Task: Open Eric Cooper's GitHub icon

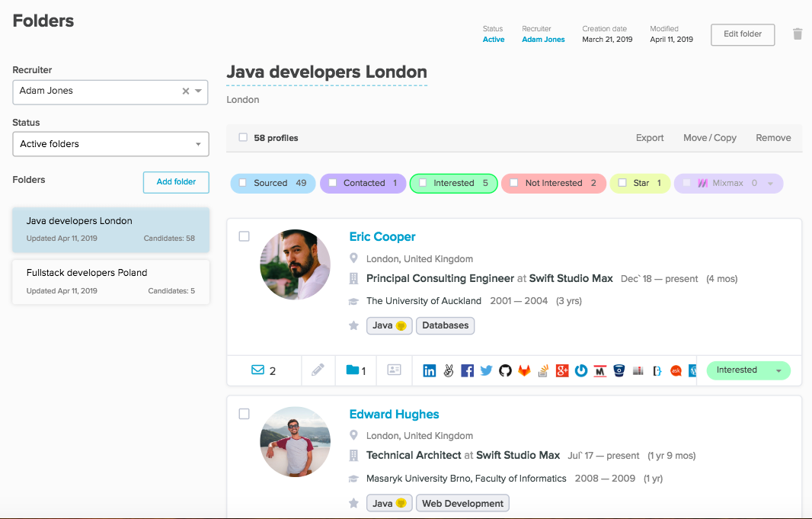Action: pos(505,371)
